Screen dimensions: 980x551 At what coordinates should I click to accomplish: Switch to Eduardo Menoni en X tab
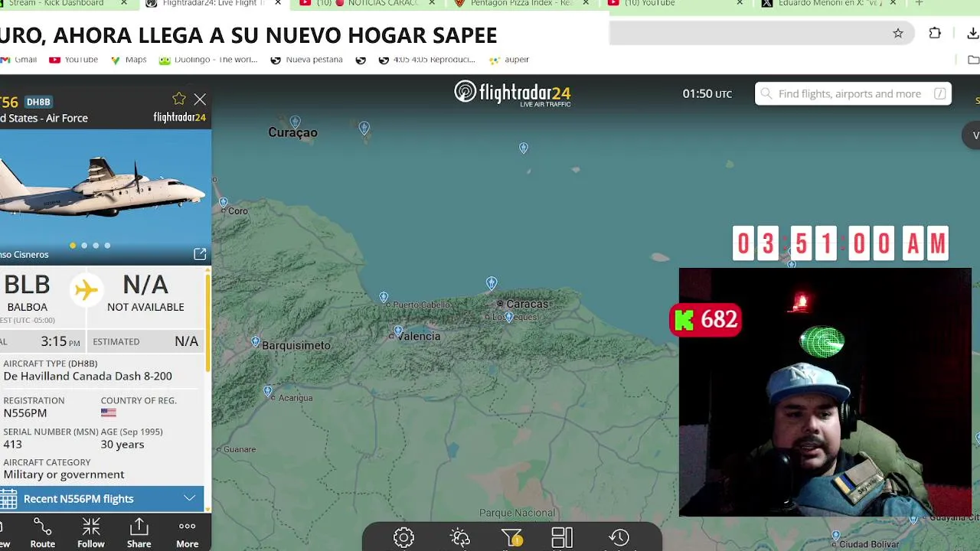pos(830,4)
